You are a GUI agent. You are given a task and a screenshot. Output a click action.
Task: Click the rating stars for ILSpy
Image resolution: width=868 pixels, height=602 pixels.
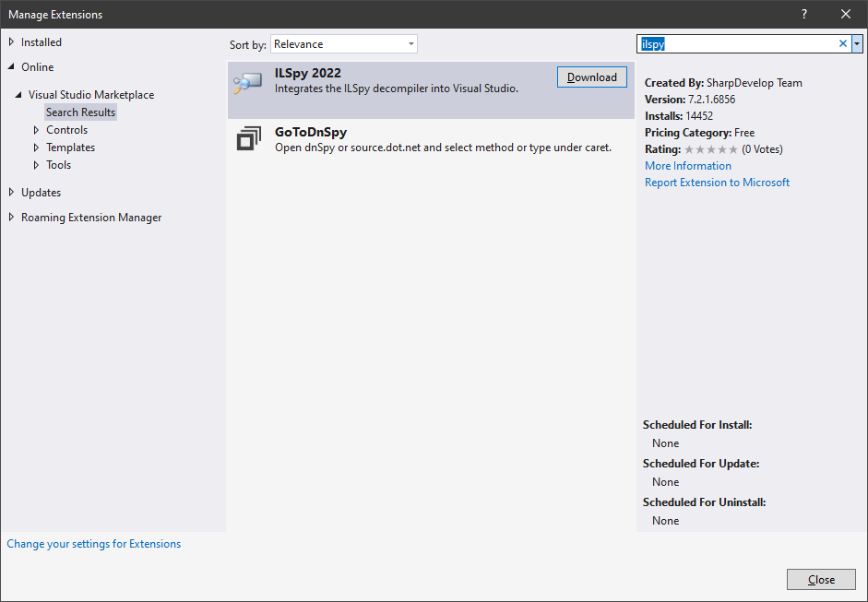711,149
